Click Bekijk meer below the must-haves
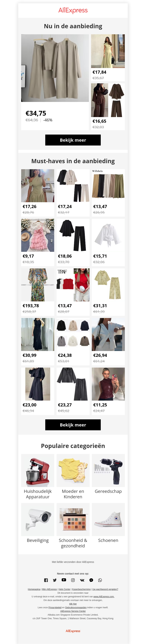This screenshot has width=146, height=644. (x=73, y=425)
